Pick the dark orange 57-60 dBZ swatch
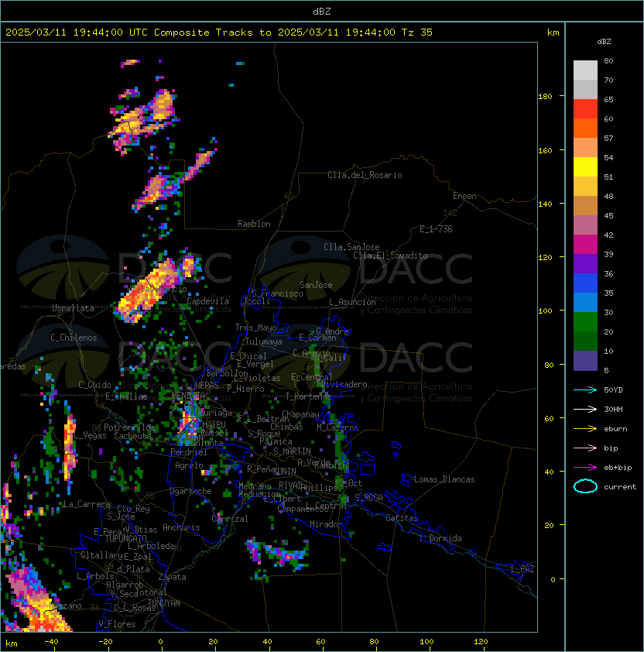 (x=585, y=129)
